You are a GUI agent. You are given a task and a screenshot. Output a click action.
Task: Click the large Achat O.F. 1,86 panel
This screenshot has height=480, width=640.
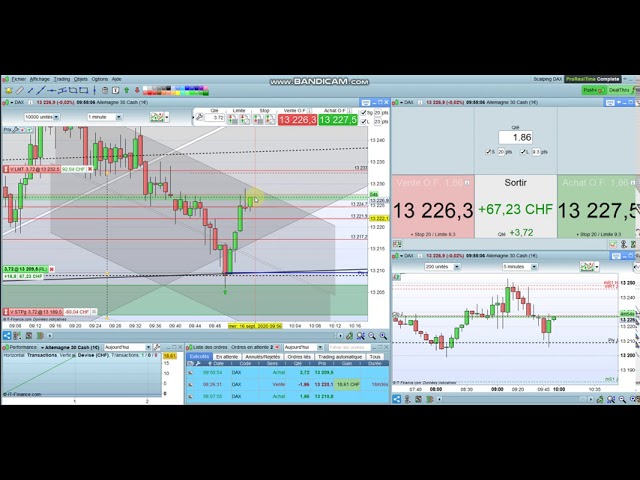(598, 207)
